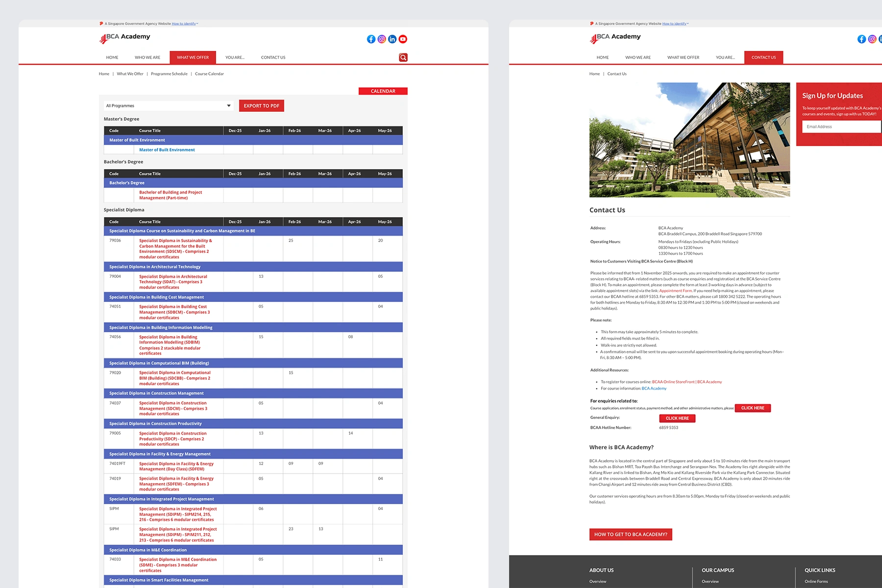882x588 pixels.
Task: Select the CONTACT US tab on right page
Action: [763, 57]
